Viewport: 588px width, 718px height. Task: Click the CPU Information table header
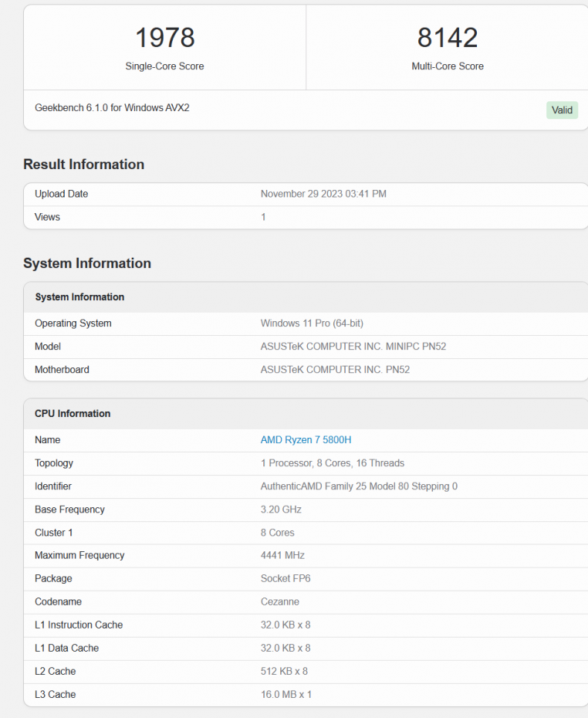coord(73,414)
